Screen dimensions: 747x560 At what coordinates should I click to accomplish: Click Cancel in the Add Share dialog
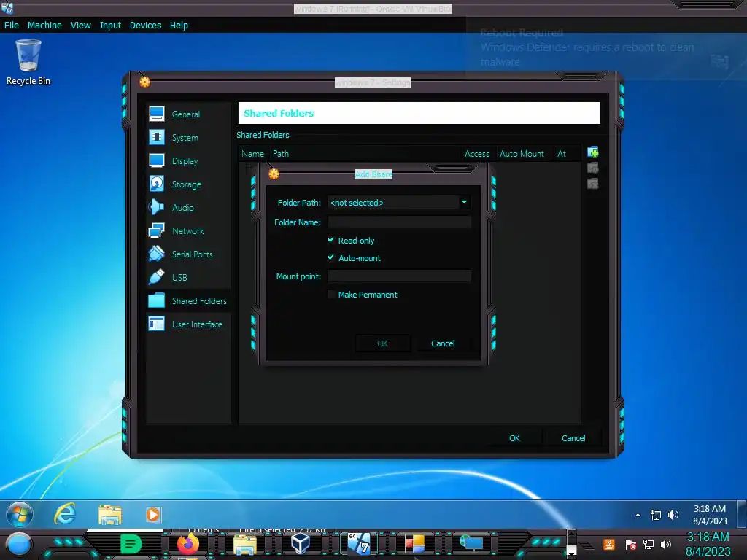click(443, 343)
